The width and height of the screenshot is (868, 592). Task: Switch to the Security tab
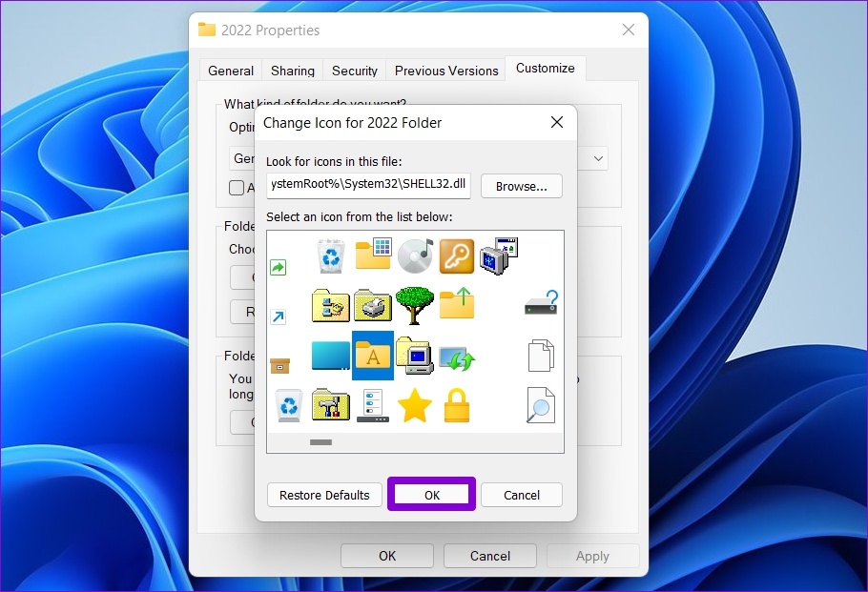pos(354,71)
